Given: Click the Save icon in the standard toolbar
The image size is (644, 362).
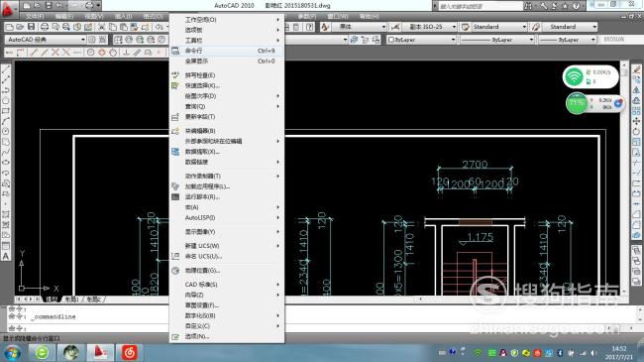Looking at the screenshot, I should (x=32, y=27).
